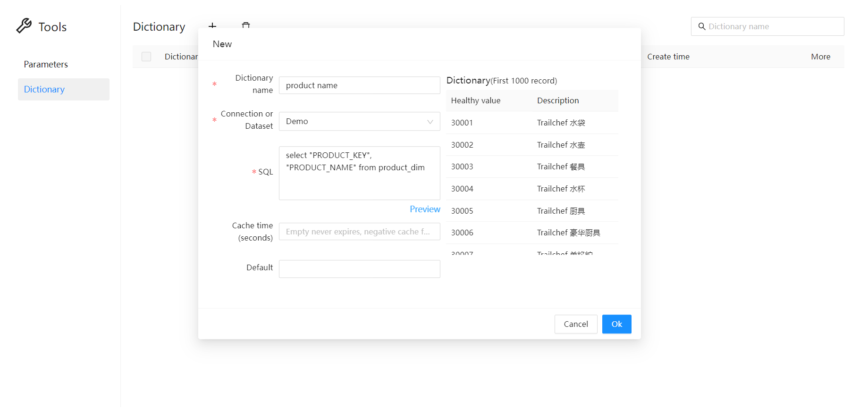Select Dictionary in the sidebar
The height and width of the screenshot is (408, 868).
point(64,89)
